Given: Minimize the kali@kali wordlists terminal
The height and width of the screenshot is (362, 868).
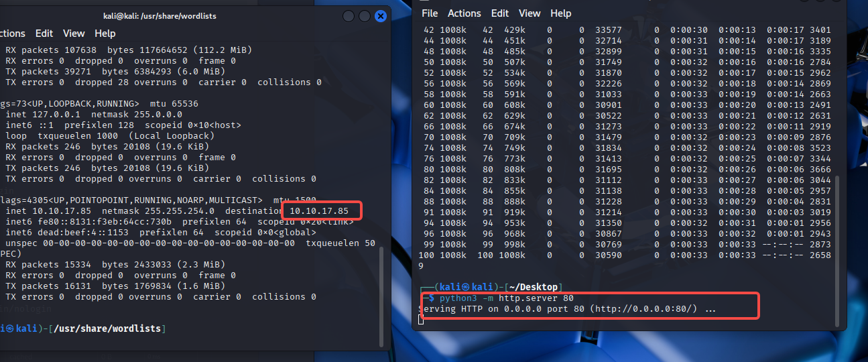Looking at the screenshot, I should point(349,16).
